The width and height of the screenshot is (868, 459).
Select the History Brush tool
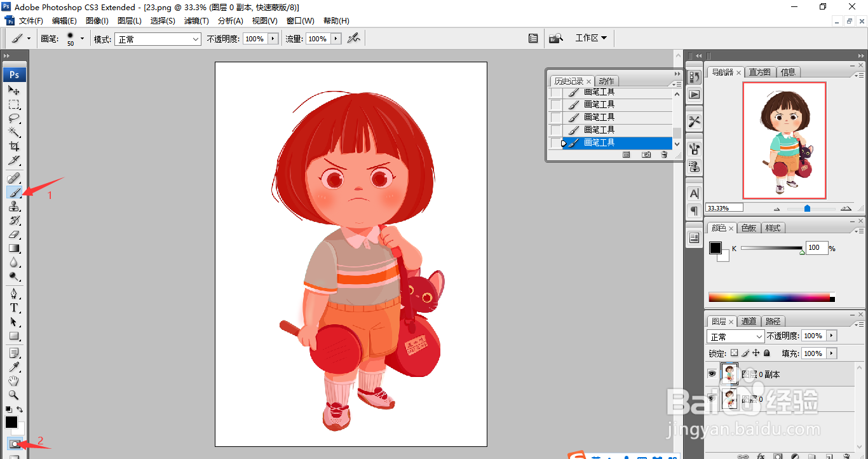point(14,220)
